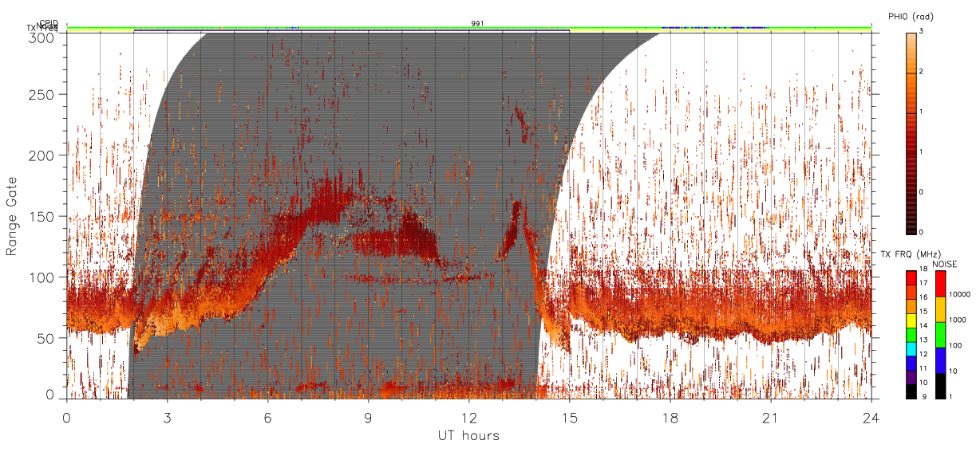
Task: Click the 1000 label on NOISE legend
Action: [x=959, y=320]
